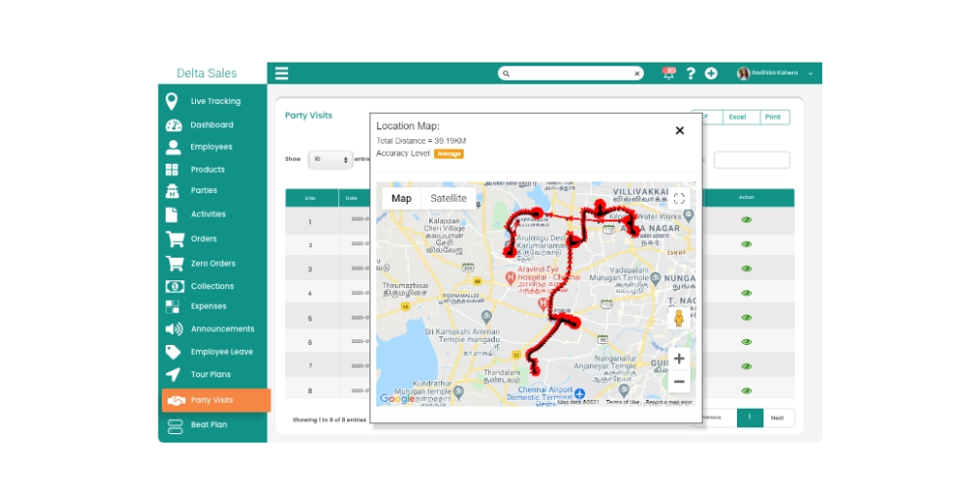Zoom in the map with plus button
This screenshot has height=490, width=980.
[x=679, y=359]
